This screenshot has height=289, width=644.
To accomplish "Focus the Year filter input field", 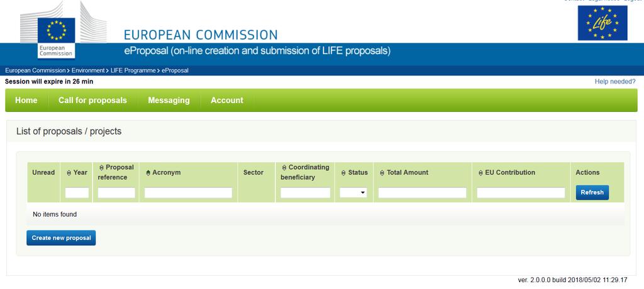I will [x=77, y=193].
